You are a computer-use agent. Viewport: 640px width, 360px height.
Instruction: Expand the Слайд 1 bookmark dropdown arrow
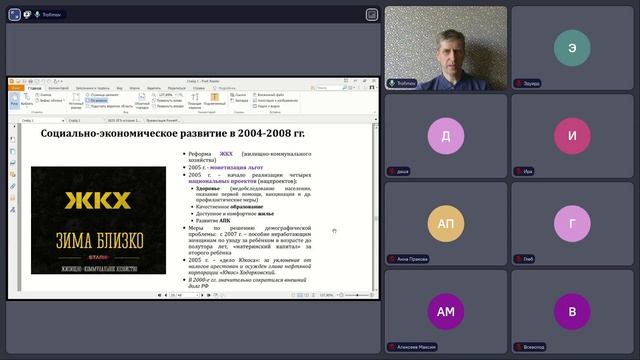click(62, 120)
